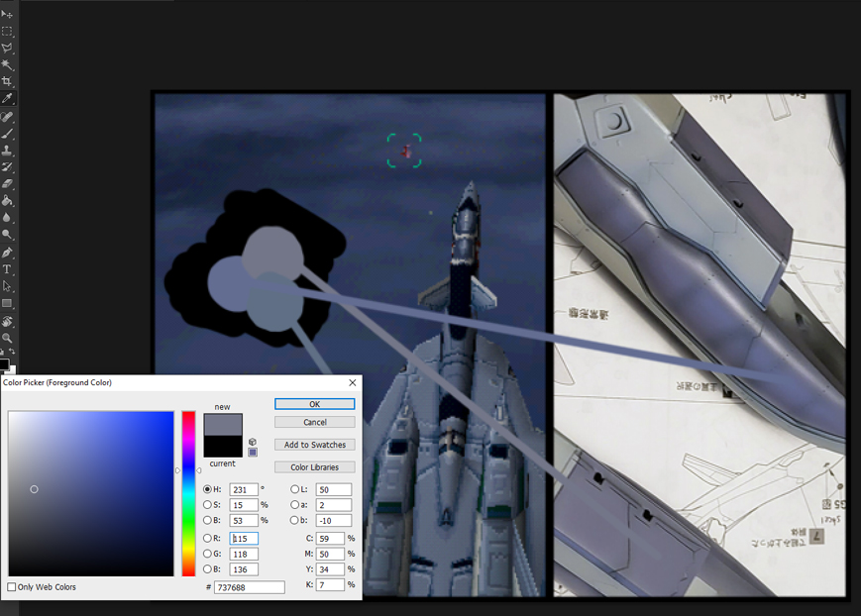This screenshot has width=861, height=616.
Task: Select the Eraser tool
Action: (x=7, y=184)
